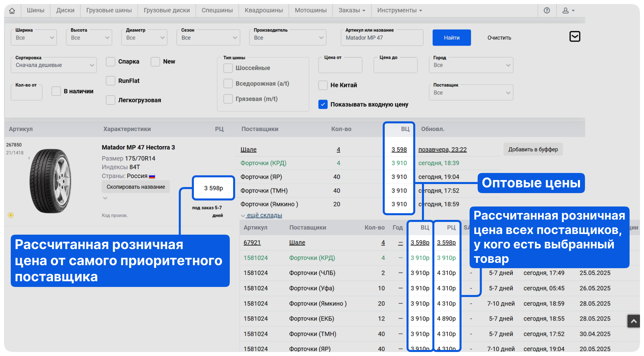Open the Сезон dropdown
Image resolution: width=644 pixels, height=356 pixels.
pyautogui.click(x=208, y=38)
